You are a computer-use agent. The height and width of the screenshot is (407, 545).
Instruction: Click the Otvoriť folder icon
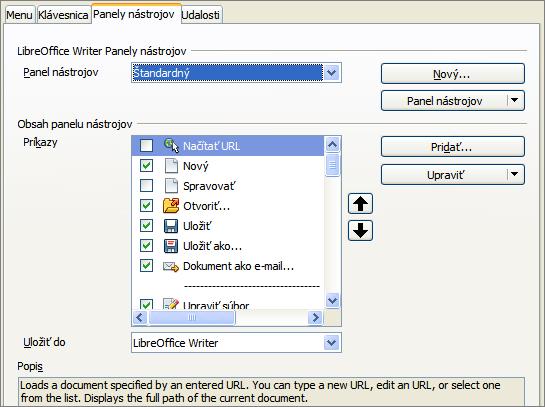tap(171, 206)
